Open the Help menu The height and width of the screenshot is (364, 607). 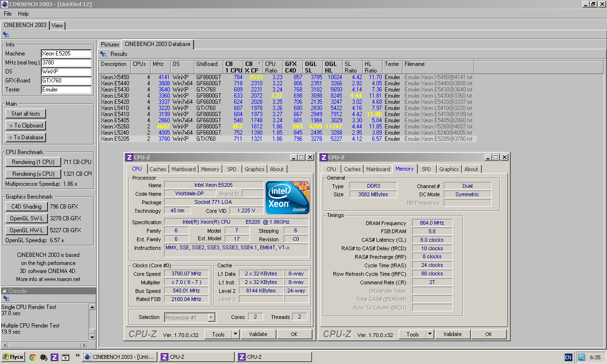tap(23, 14)
